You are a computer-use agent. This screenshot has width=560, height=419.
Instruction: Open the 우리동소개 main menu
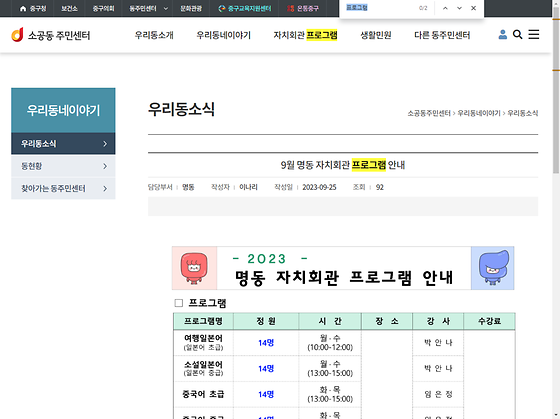click(x=154, y=35)
